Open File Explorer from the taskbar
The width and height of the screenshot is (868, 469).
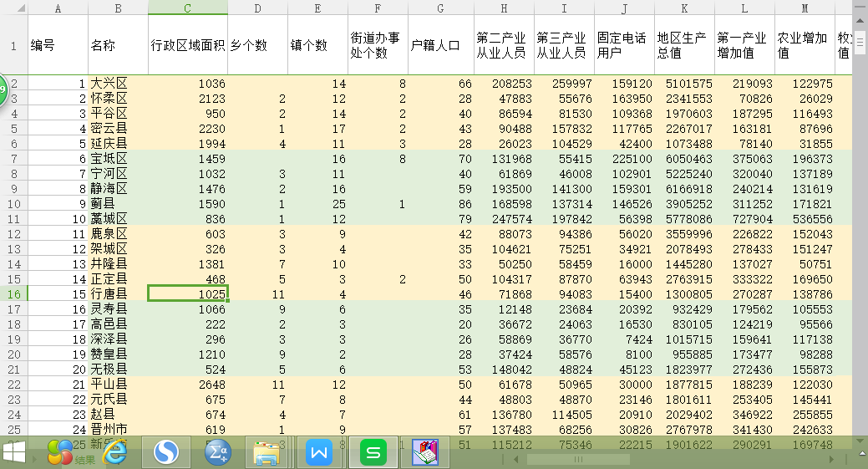[266, 452]
